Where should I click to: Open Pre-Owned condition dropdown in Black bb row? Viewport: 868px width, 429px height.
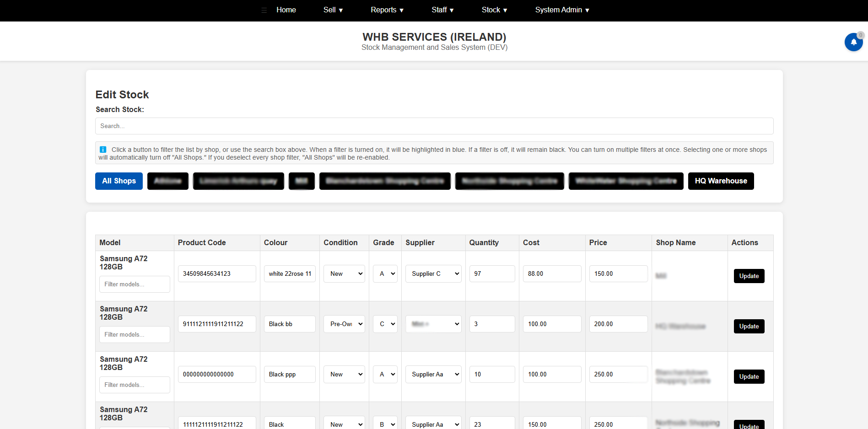pyautogui.click(x=344, y=324)
